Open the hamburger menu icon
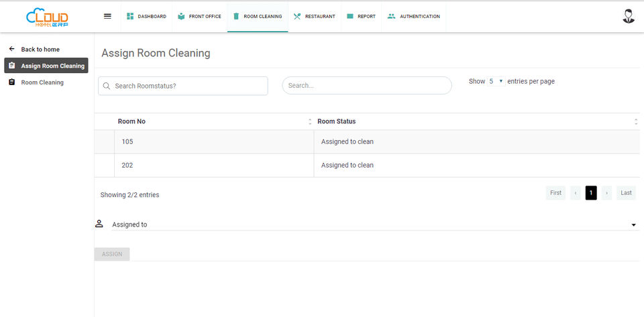The image size is (644, 317). pyautogui.click(x=107, y=16)
